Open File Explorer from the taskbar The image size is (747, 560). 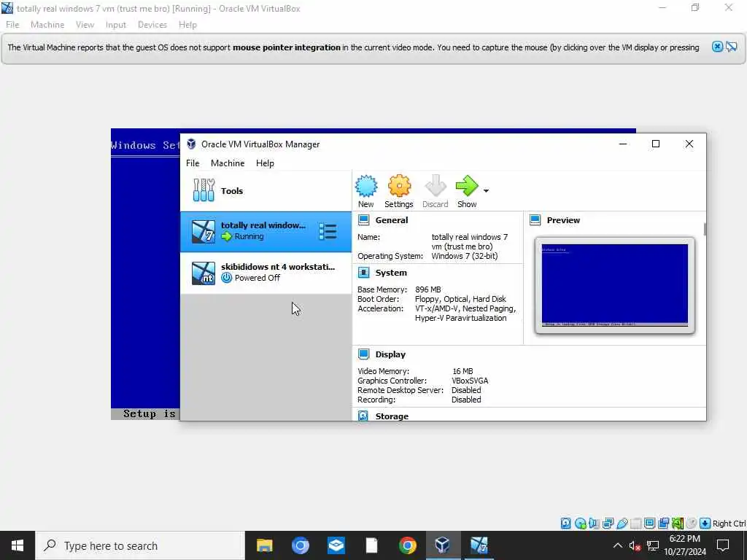264,545
